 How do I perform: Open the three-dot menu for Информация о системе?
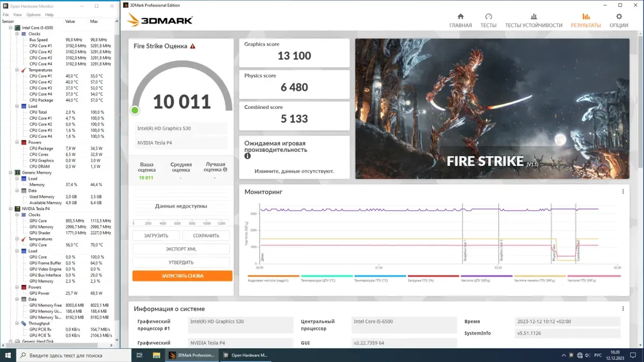[623, 309]
